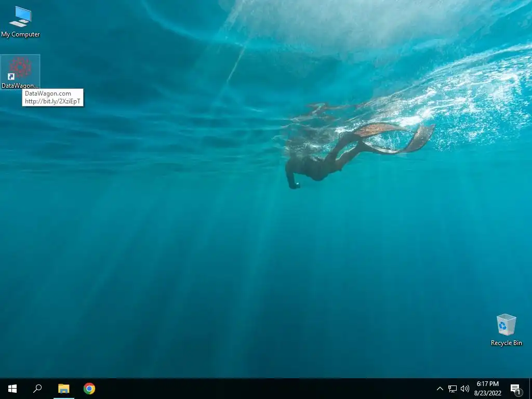Select the Recycle Bin icon

tap(506, 330)
